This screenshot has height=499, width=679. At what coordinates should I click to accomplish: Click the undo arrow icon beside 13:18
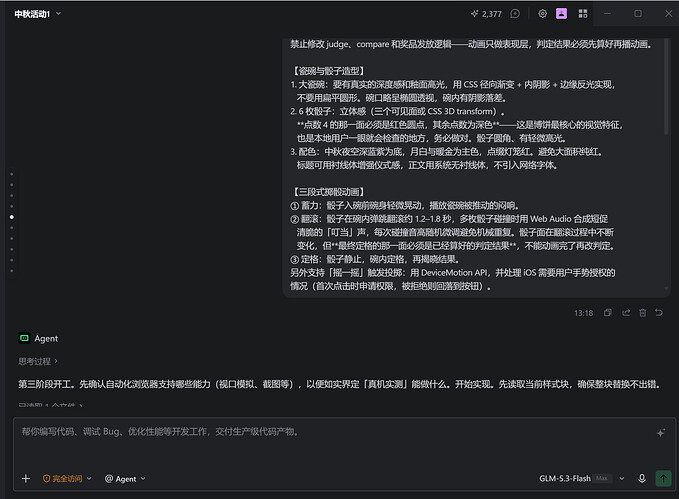coord(659,313)
